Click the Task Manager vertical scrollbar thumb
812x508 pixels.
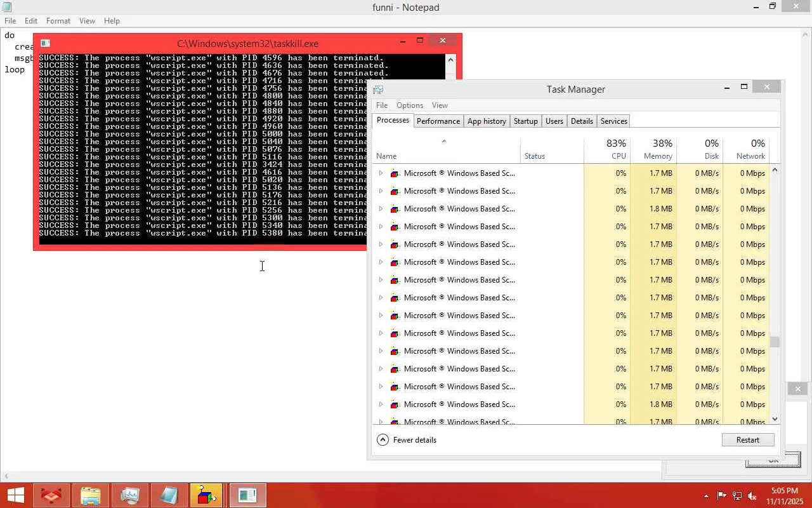[775, 342]
